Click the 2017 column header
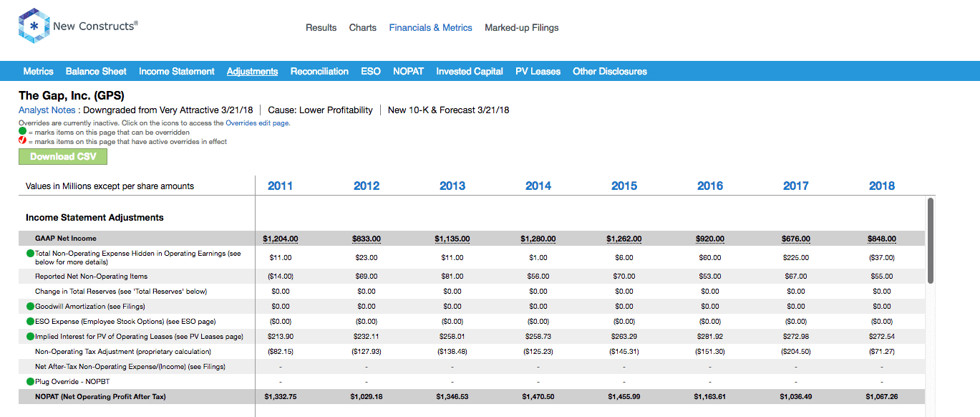 tap(795, 186)
